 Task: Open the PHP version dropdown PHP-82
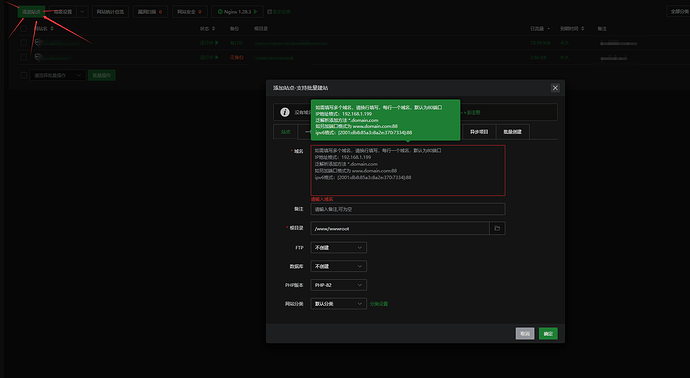(x=338, y=285)
